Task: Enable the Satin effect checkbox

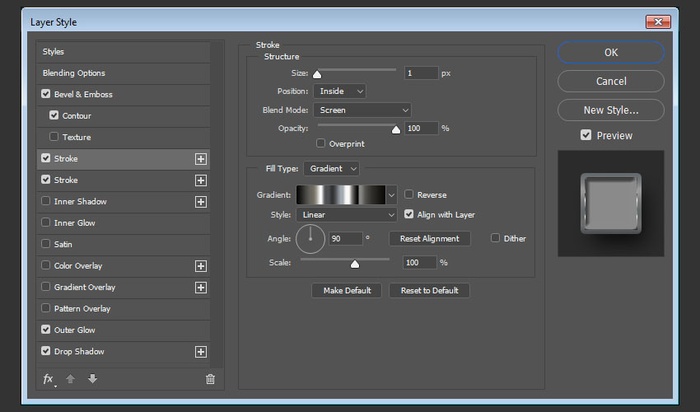Action: (46, 244)
